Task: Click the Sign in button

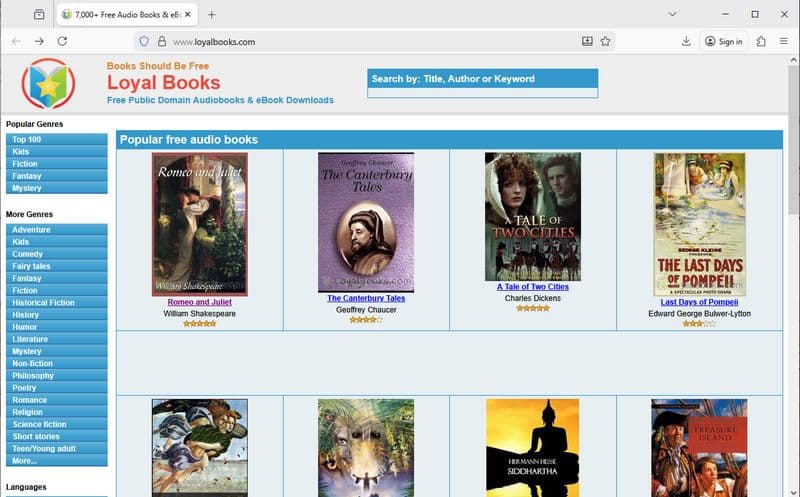Action: pos(723,41)
